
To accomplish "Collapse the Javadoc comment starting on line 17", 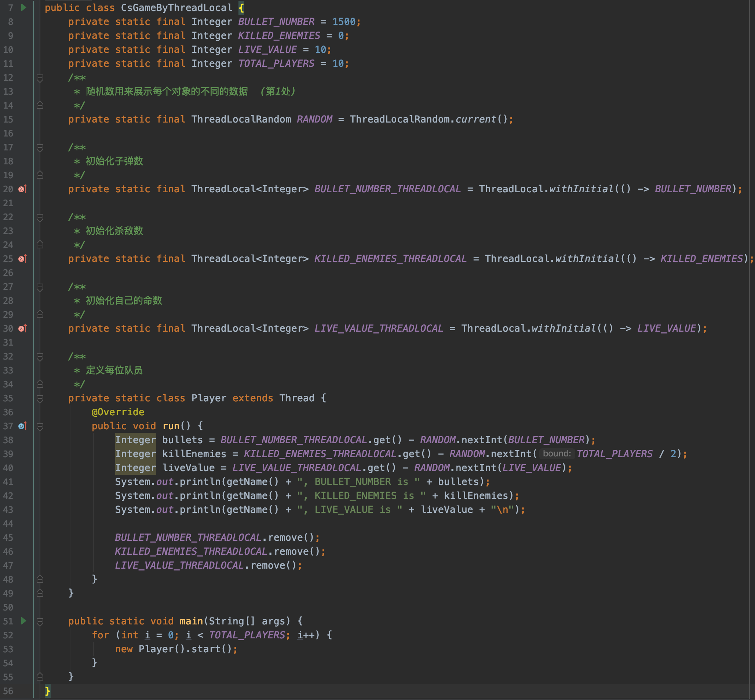I will point(40,148).
